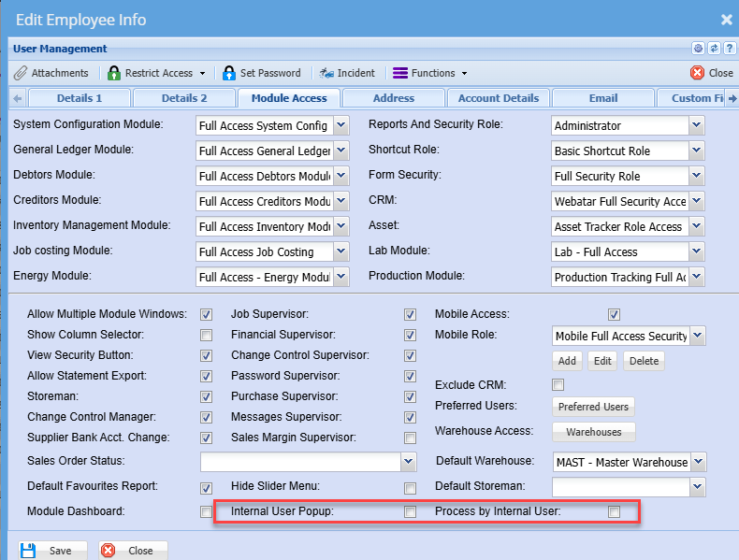Image resolution: width=739 pixels, height=560 pixels.
Task: Click the Set Password lock icon
Action: [x=229, y=73]
